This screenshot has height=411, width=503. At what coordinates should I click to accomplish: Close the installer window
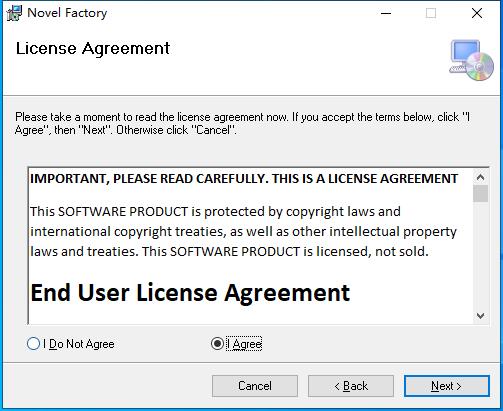tap(477, 13)
